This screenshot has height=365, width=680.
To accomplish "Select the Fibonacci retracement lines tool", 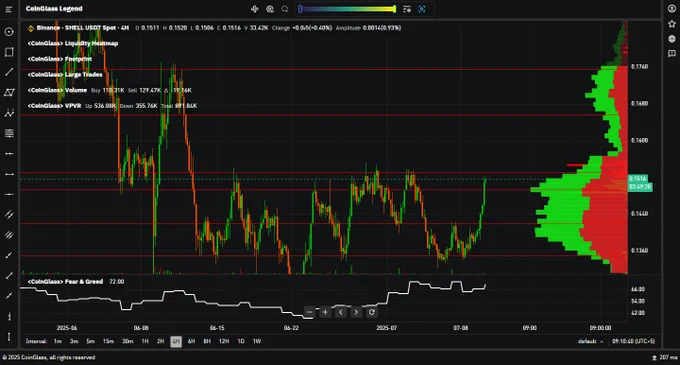I will pos(9,133).
